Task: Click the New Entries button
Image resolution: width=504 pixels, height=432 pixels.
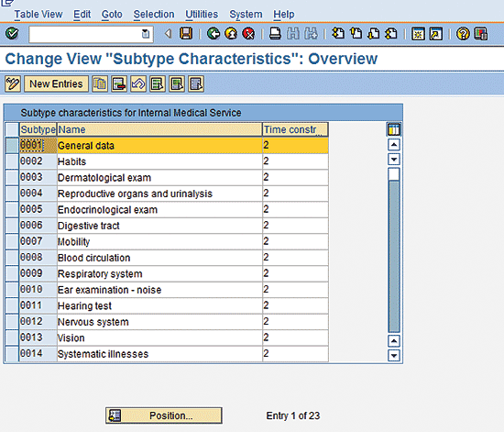Action: pyautogui.click(x=56, y=84)
